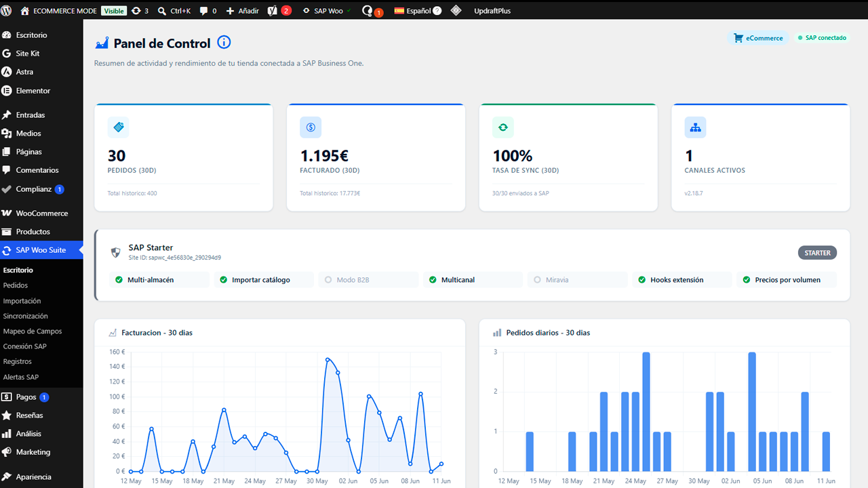Open Reseñas in the sidebar
This screenshot has height=488, width=868.
click(x=41, y=415)
